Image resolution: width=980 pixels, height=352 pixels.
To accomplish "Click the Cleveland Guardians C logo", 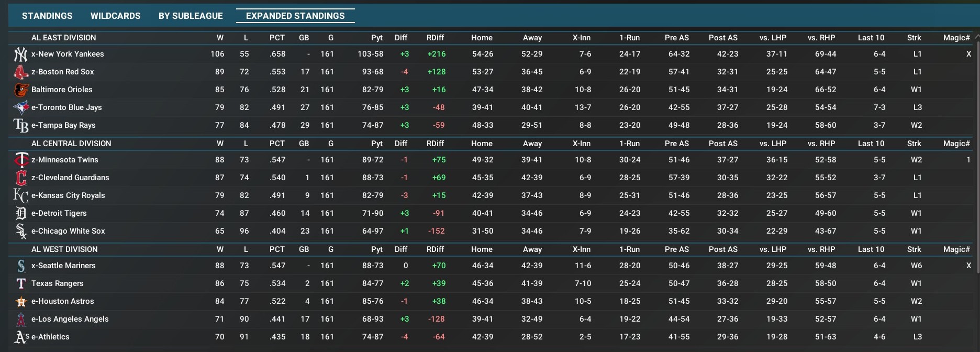I will [x=20, y=178].
